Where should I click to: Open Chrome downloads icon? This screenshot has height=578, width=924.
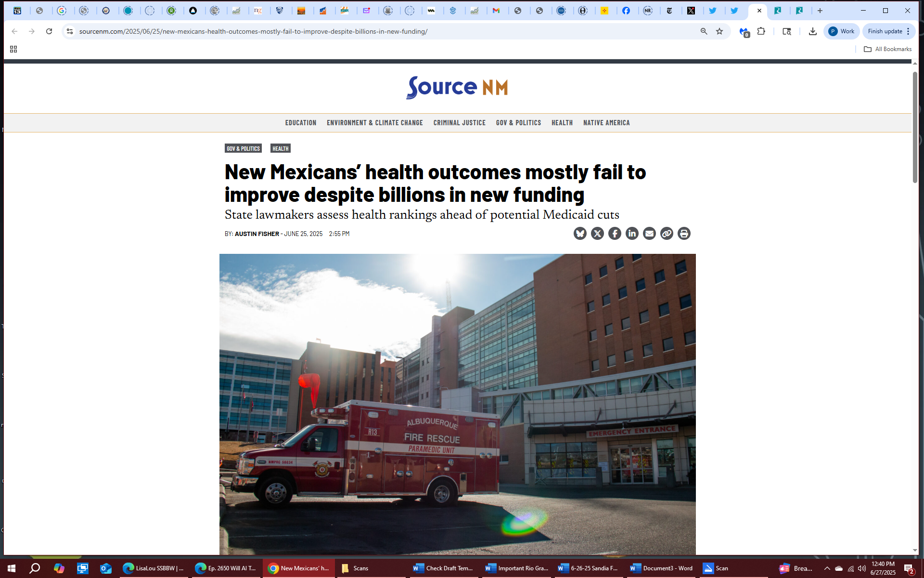click(813, 31)
